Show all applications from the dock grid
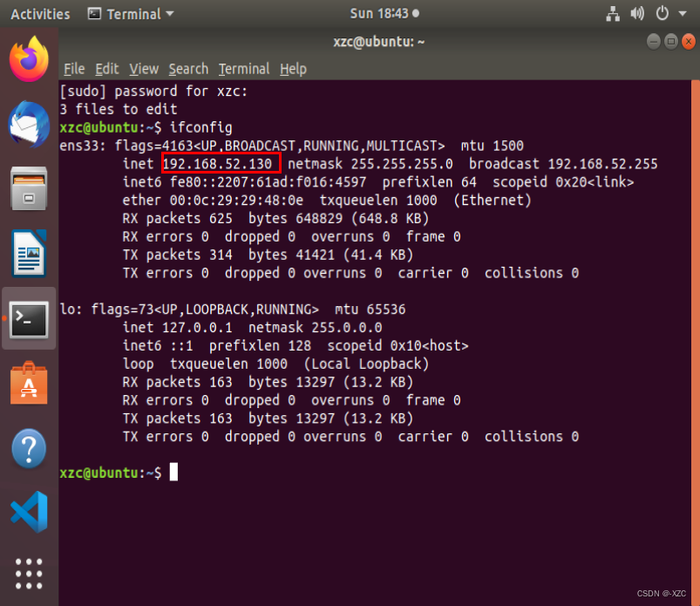Viewport: 700px width, 606px height. (x=28, y=575)
